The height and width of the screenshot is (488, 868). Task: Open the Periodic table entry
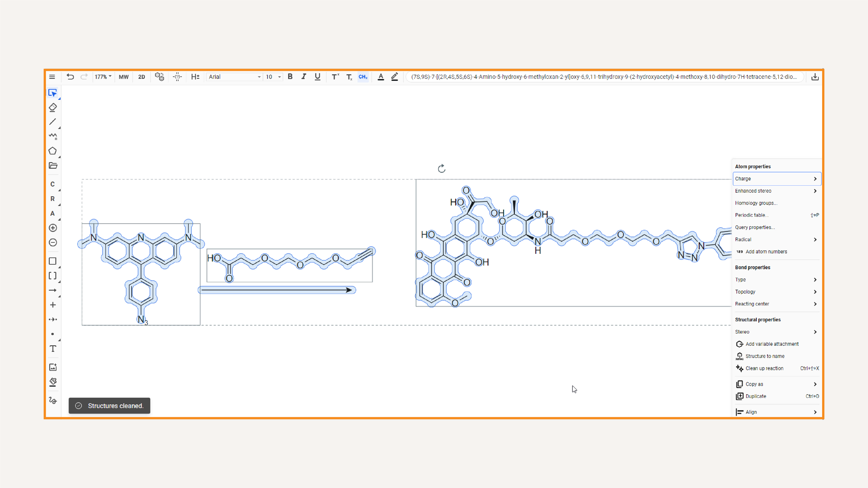777,215
